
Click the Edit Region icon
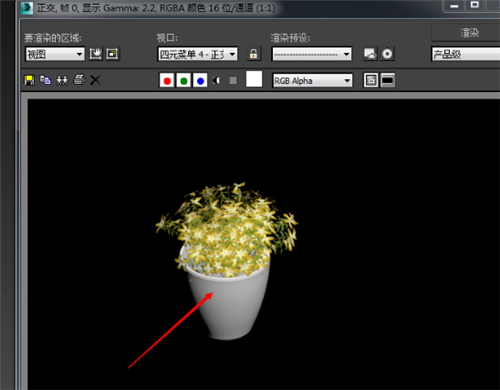tap(96, 54)
